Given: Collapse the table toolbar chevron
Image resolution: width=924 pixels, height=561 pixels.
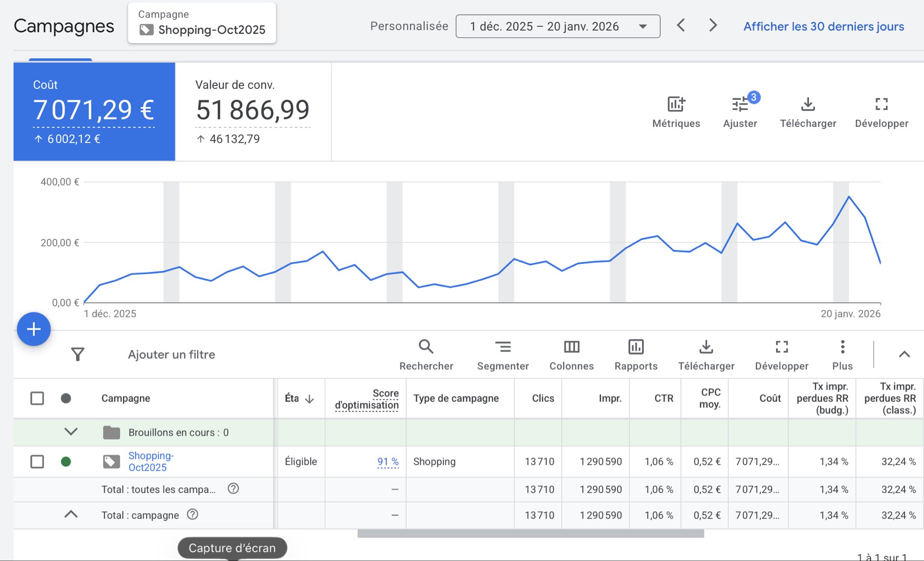Looking at the screenshot, I should pyautogui.click(x=904, y=354).
